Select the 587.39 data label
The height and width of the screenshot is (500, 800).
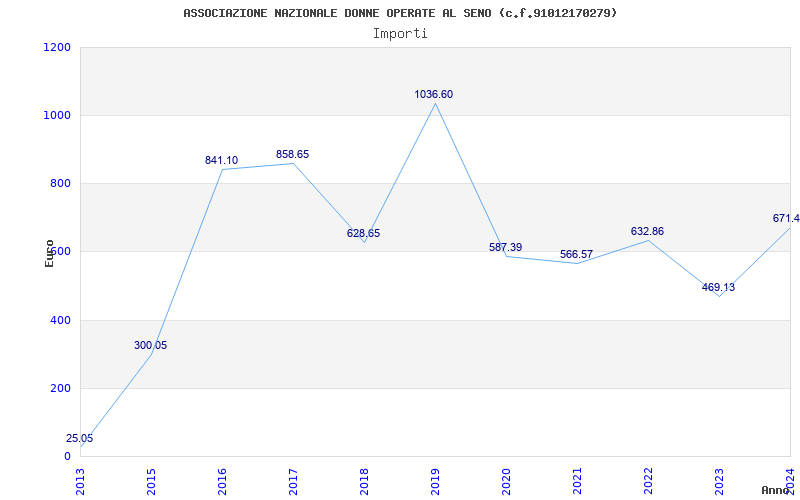pyautogui.click(x=506, y=247)
